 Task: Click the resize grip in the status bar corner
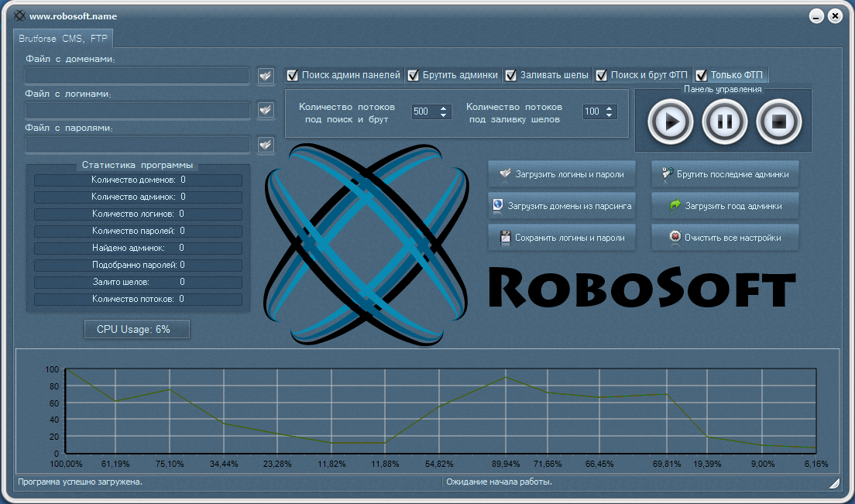click(x=833, y=483)
